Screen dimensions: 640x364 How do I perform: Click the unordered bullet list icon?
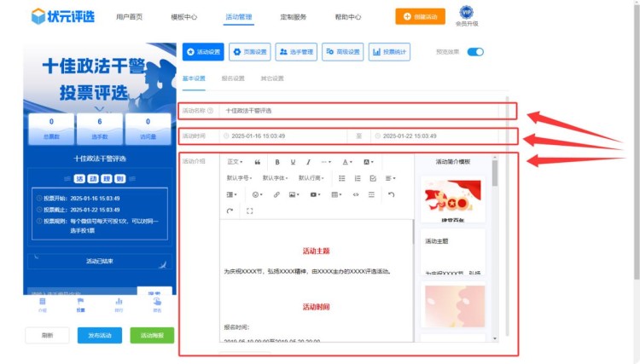(342, 178)
